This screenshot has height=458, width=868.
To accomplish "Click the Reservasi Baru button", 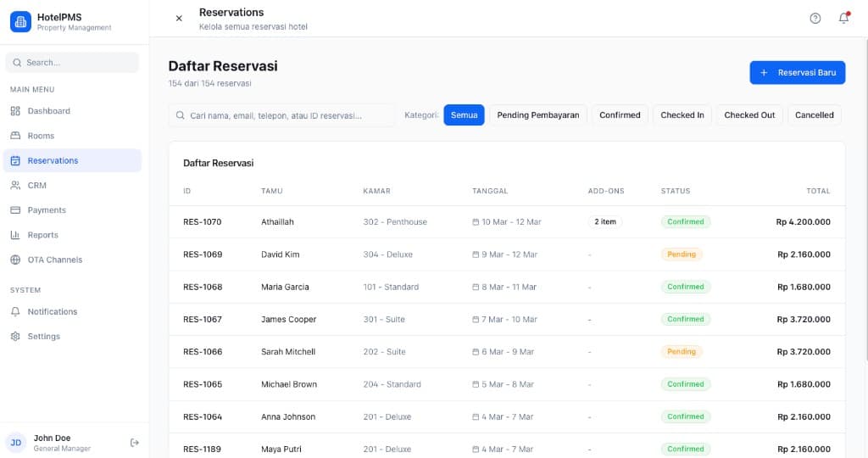I will pyautogui.click(x=797, y=73).
